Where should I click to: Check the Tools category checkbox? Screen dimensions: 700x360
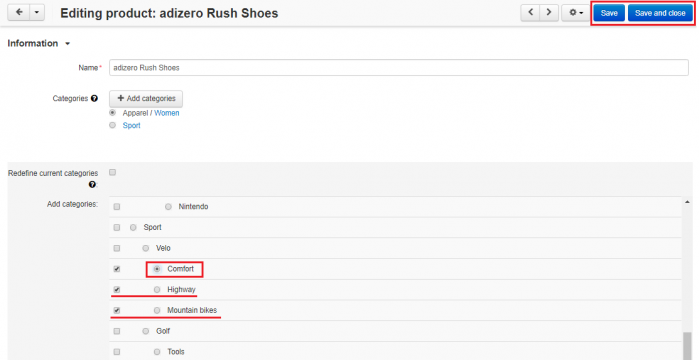pyautogui.click(x=117, y=352)
